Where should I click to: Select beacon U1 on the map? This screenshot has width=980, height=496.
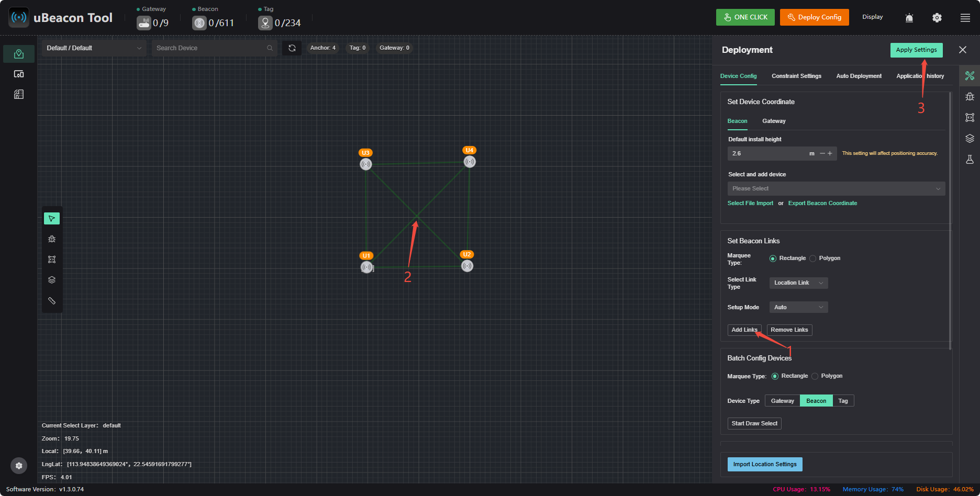(366, 267)
